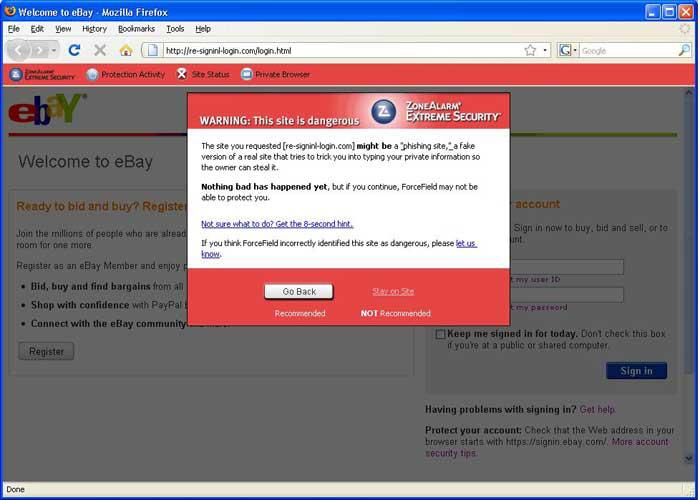Viewport: 700px width, 500px height.
Task: Click into the Google search box
Action: click(628, 50)
